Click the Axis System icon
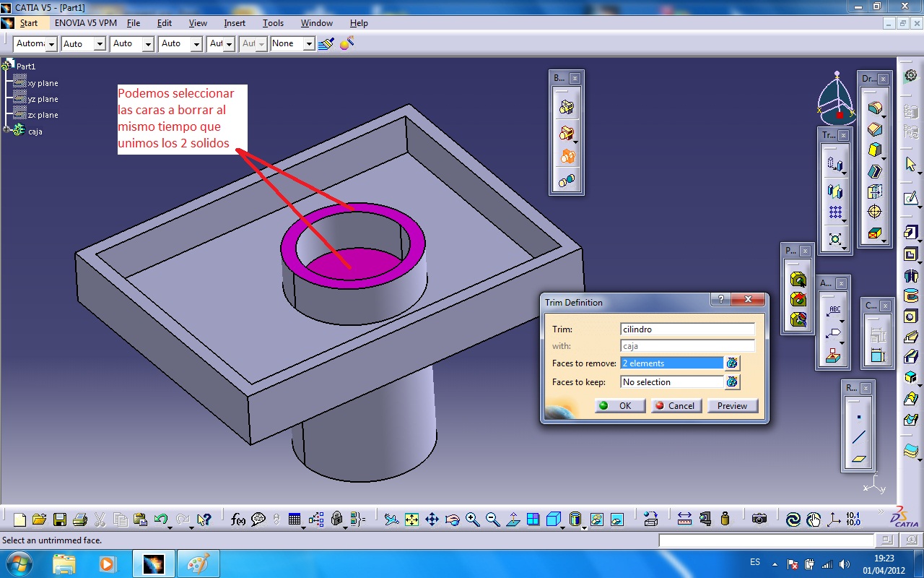924x578 pixels. (834, 519)
